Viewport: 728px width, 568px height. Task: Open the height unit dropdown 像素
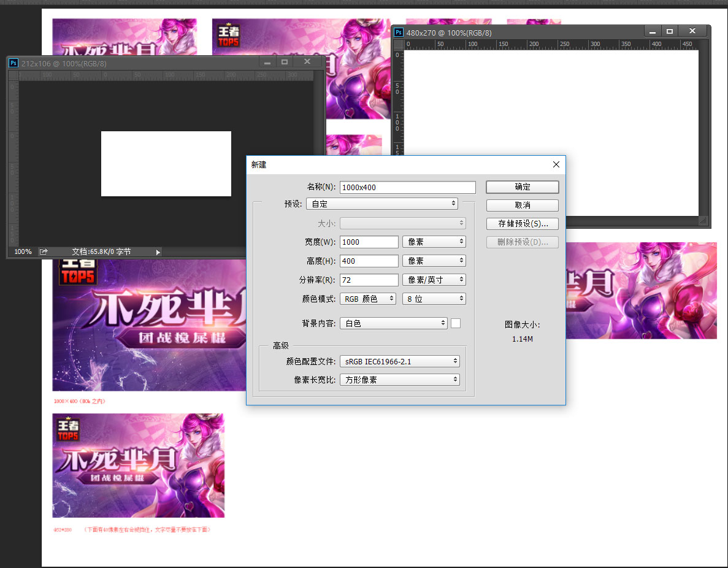(434, 261)
